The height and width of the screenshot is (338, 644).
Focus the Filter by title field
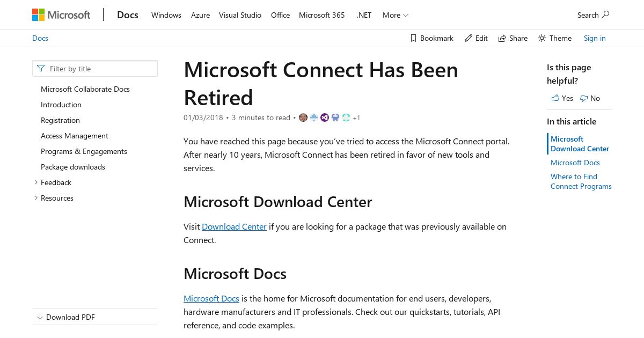click(x=95, y=69)
